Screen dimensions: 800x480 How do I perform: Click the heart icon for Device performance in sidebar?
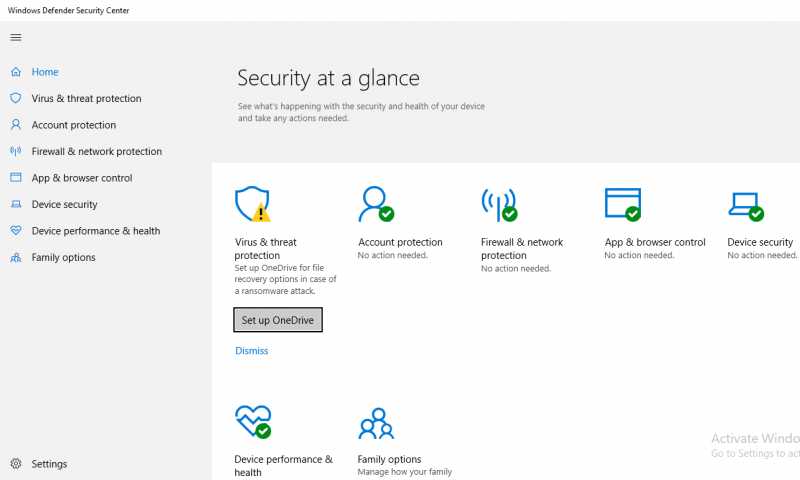16,231
